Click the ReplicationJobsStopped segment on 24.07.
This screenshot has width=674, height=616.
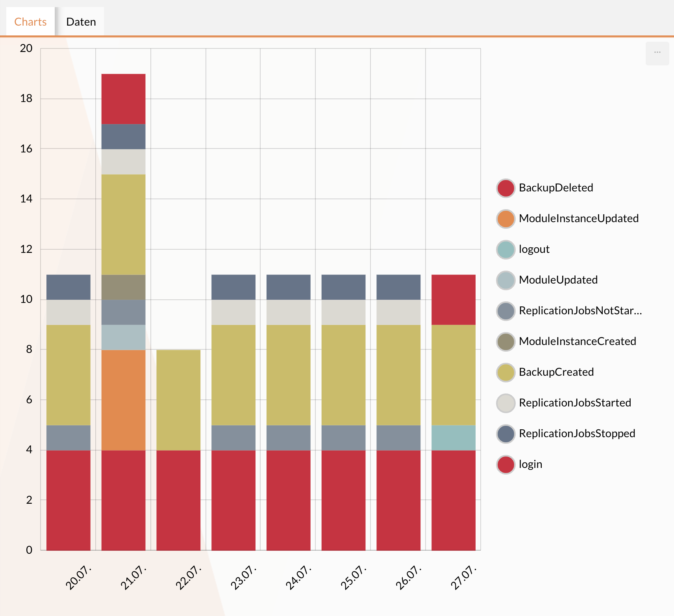click(288, 287)
